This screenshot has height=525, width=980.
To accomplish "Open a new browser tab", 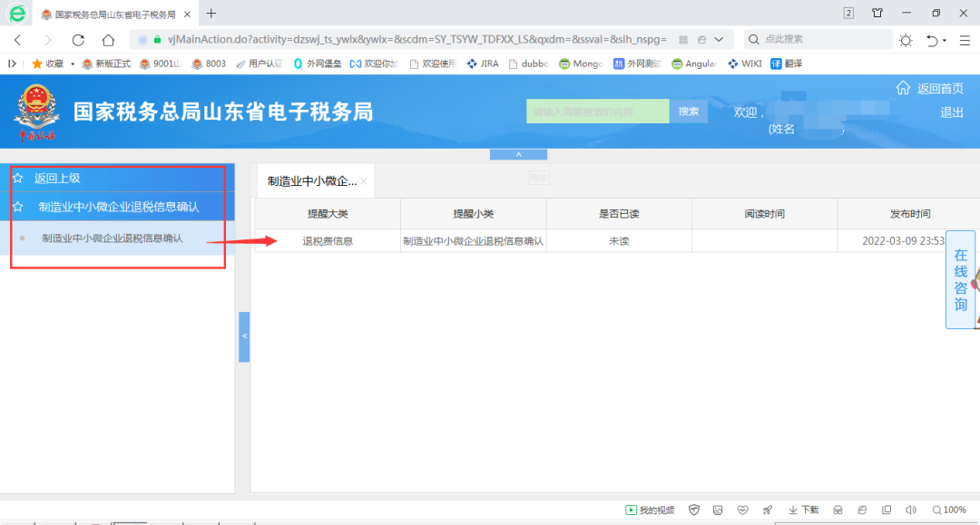I will (211, 13).
